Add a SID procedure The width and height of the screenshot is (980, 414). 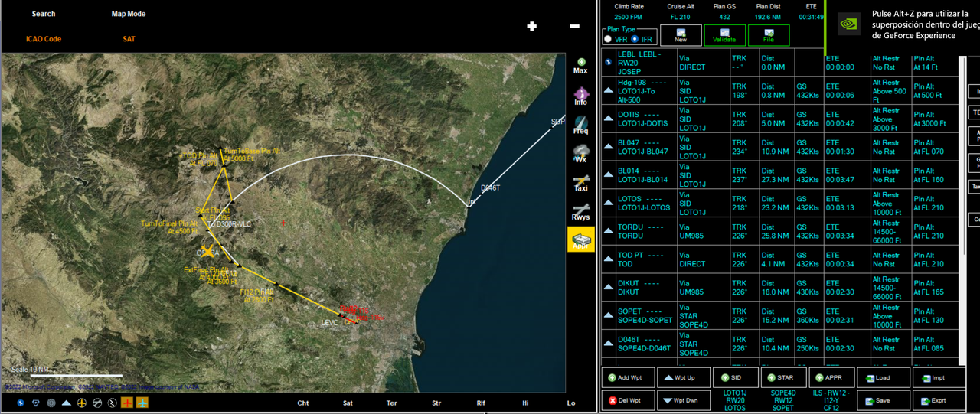click(735, 377)
